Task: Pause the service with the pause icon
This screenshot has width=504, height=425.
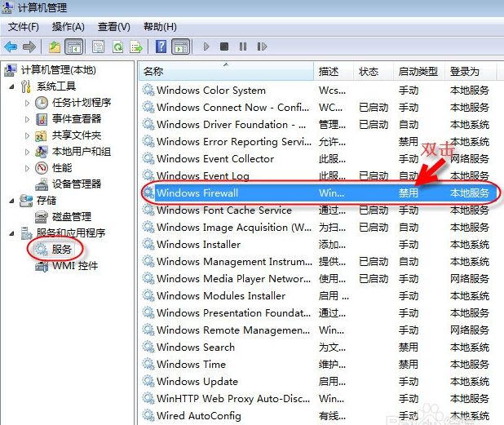Action: (x=243, y=47)
